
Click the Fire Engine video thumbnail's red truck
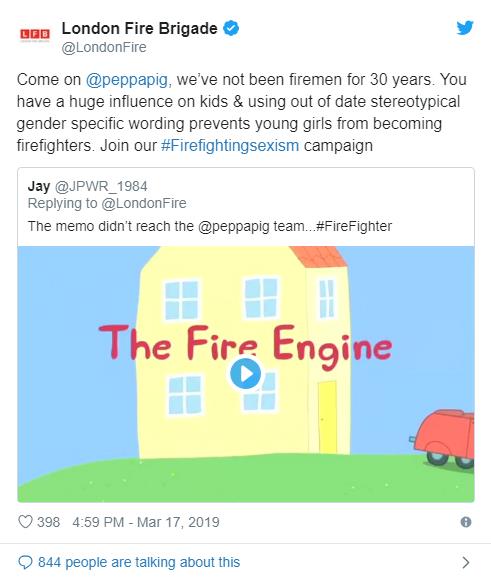pyautogui.click(x=443, y=439)
